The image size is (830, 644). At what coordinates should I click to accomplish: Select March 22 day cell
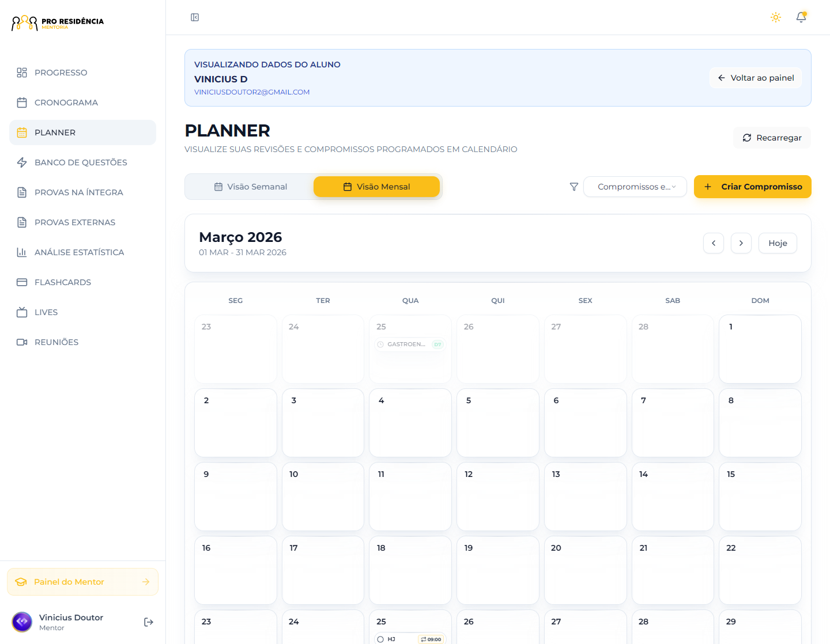coord(760,570)
